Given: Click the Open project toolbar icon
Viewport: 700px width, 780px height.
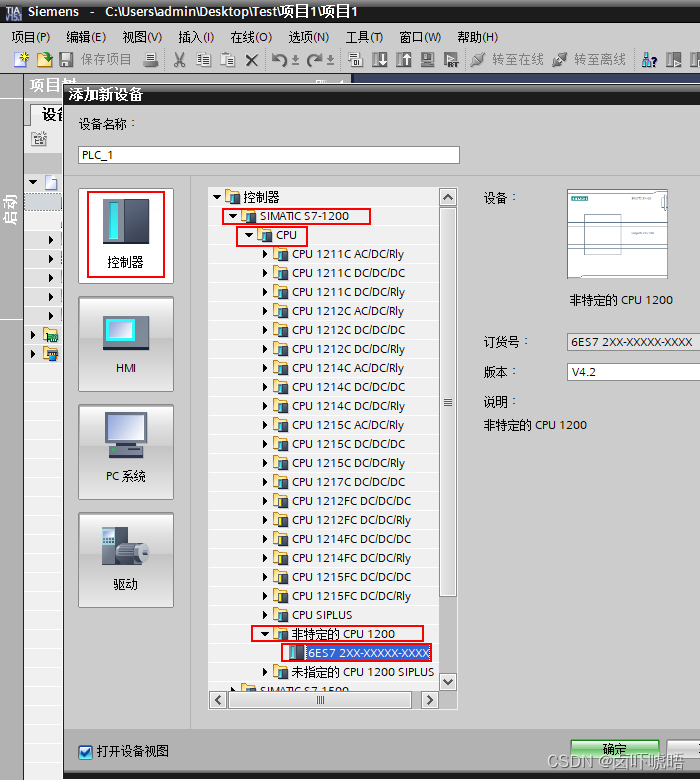Looking at the screenshot, I should [44, 60].
